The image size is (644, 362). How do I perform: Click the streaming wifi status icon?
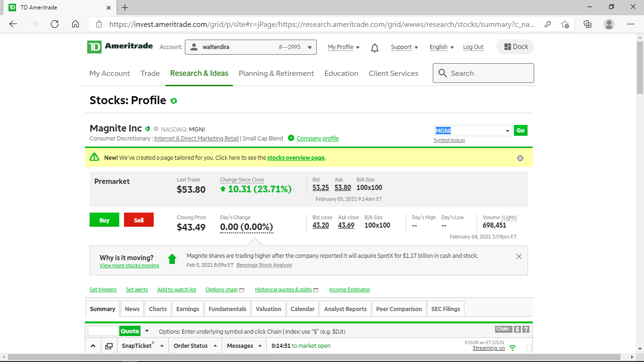coord(512,348)
